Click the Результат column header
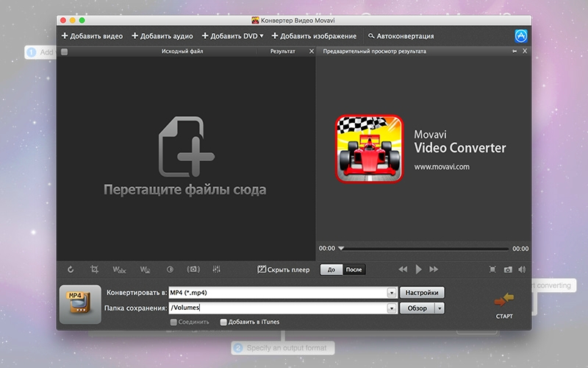 click(x=283, y=51)
